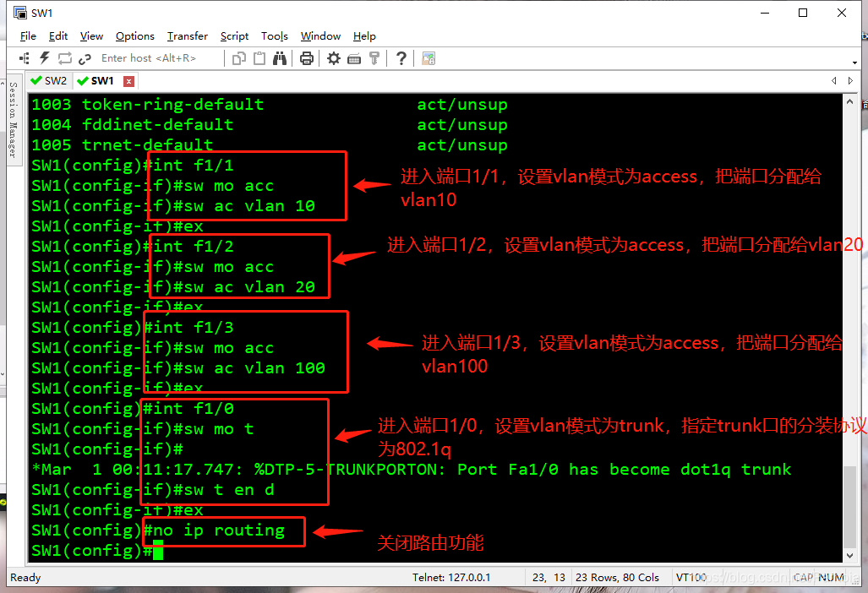This screenshot has width=868, height=593.
Task: Click the CAP indicator in status bar
Action: pyautogui.click(x=803, y=578)
